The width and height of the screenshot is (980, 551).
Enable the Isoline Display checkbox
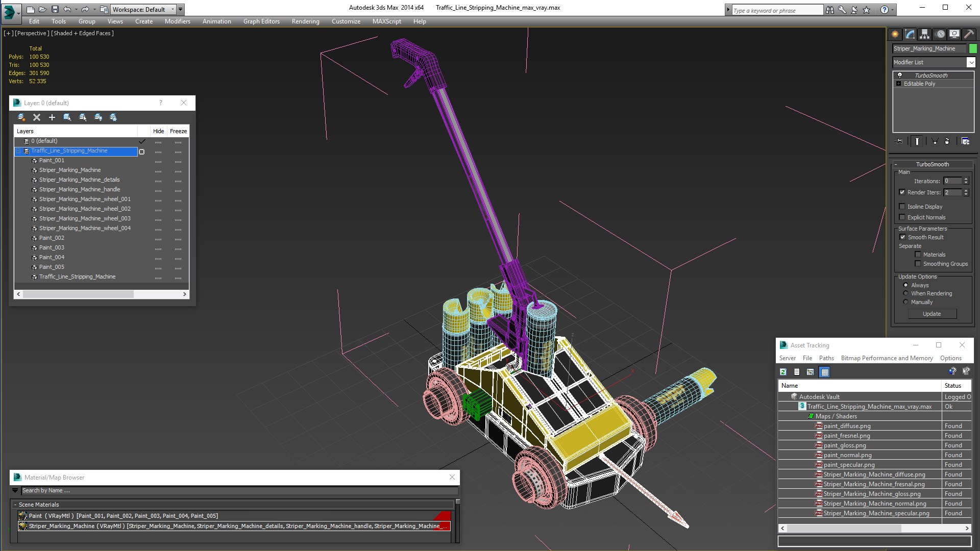[x=902, y=207]
